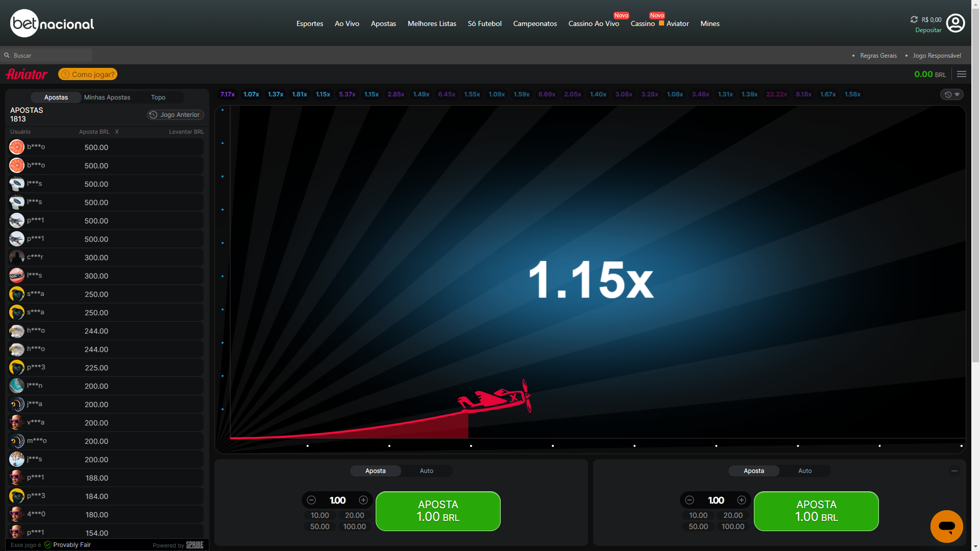Click v***a player avatar
This screenshot has height=551, width=980.
17,422
